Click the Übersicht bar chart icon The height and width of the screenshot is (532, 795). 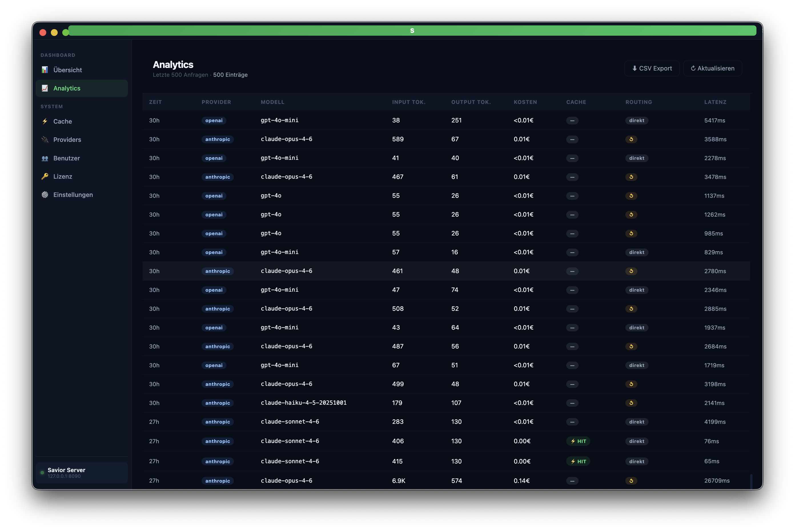(45, 70)
